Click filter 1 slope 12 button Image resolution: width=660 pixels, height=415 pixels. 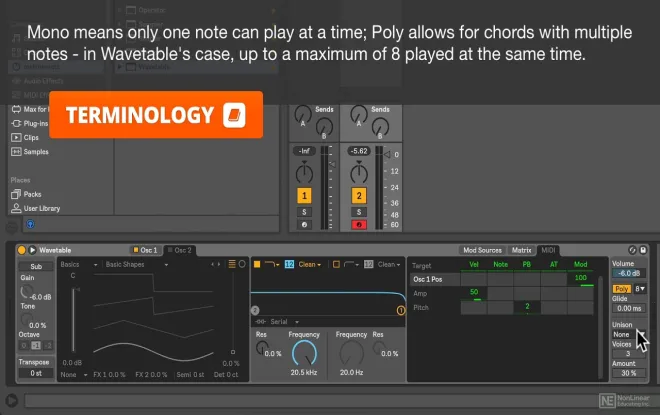[x=289, y=264]
